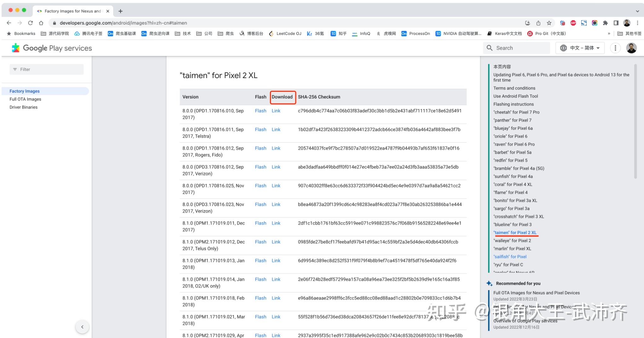The width and height of the screenshot is (644, 338).
Task: Open the Bookmarks star folder
Action: 21,33
